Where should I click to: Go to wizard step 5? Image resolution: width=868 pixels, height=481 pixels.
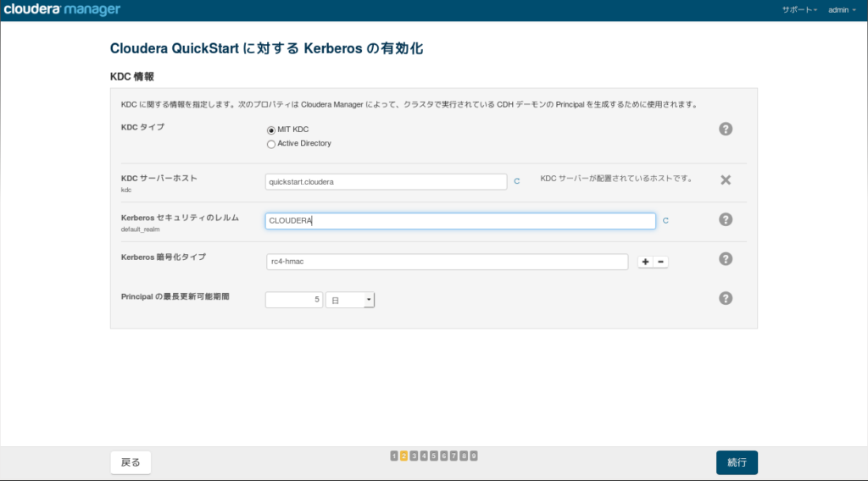click(433, 456)
